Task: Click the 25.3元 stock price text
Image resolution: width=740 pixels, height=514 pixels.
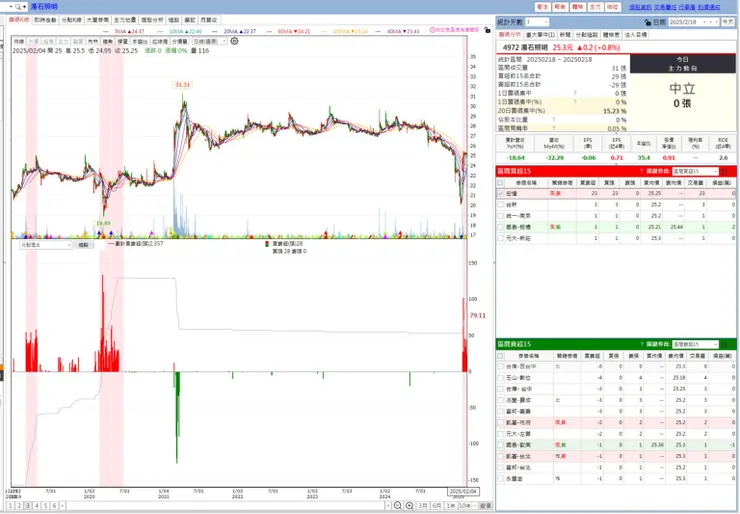Action: pyautogui.click(x=563, y=47)
